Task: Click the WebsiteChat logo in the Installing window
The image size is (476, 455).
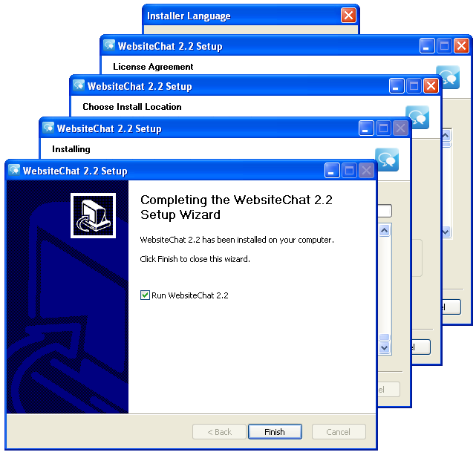Action: 387,160
